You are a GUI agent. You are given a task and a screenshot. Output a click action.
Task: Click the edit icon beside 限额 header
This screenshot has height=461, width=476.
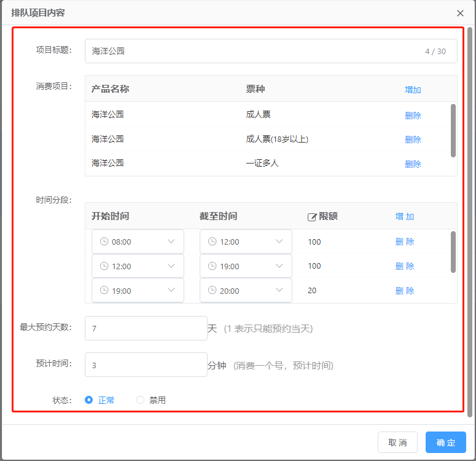point(312,217)
